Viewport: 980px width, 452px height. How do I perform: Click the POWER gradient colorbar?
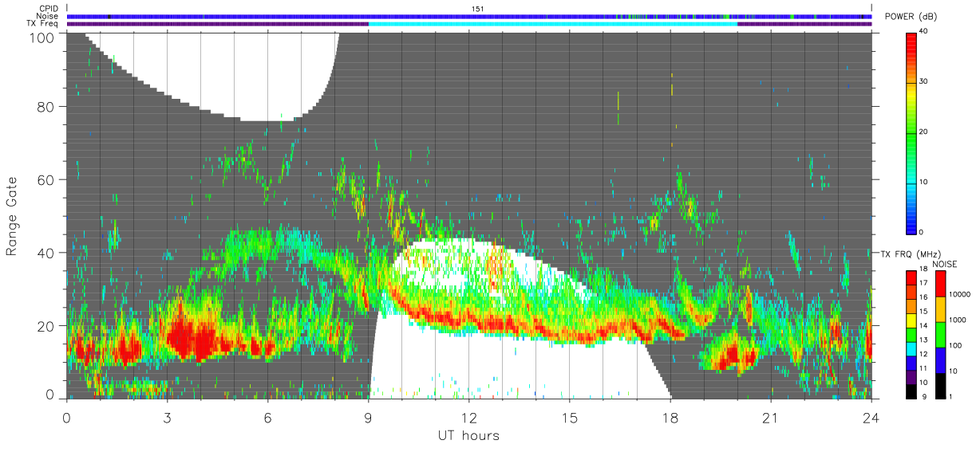click(x=911, y=132)
